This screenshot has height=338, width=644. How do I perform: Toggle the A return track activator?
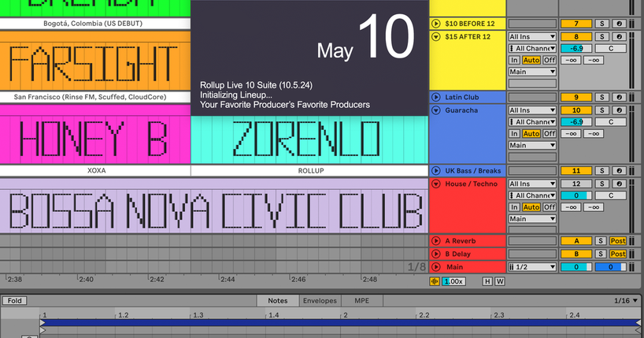(576, 241)
